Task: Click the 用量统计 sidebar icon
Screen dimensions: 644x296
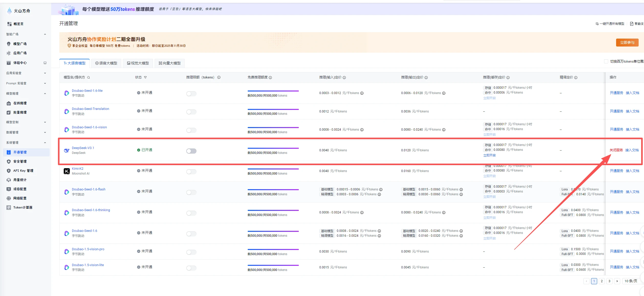Action: pyautogui.click(x=9, y=180)
